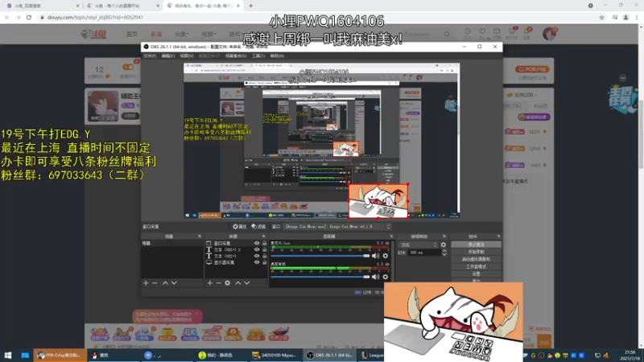Click the 开始录制 start recording button
The height and width of the screenshot is (362, 644).
click(476, 252)
